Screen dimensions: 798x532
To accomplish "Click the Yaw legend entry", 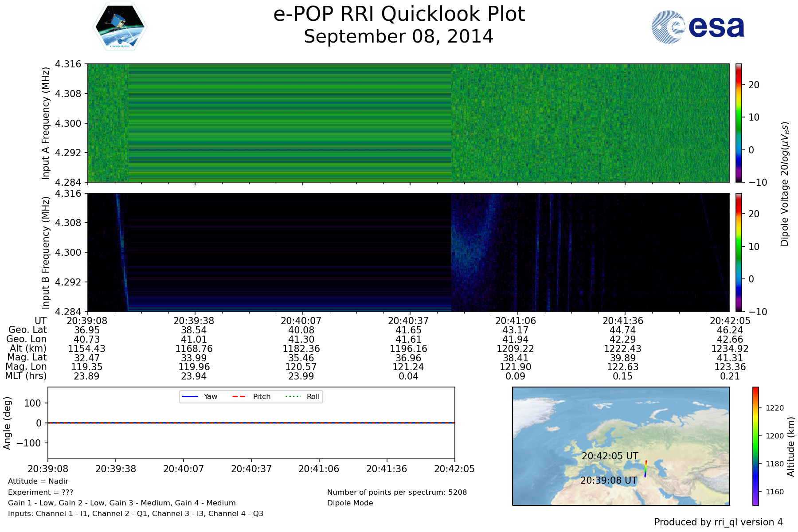I will 199,396.
